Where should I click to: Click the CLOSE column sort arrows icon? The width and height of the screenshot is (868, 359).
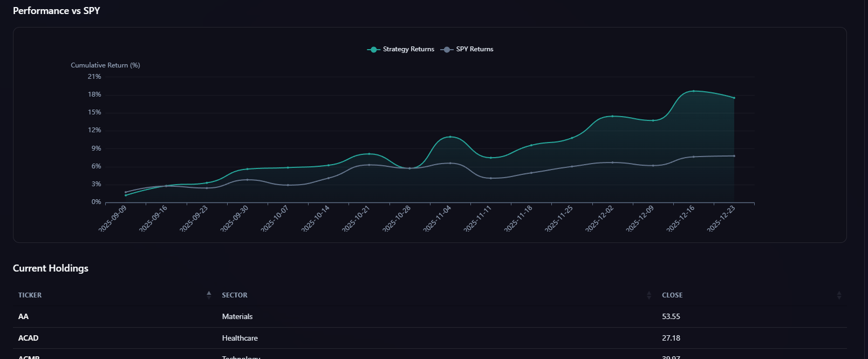(x=839, y=295)
